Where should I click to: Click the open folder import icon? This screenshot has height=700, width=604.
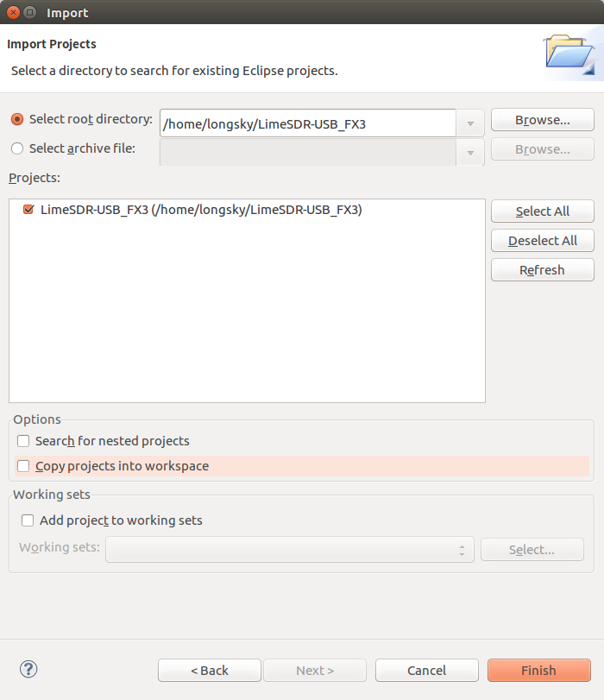click(x=569, y=54)
